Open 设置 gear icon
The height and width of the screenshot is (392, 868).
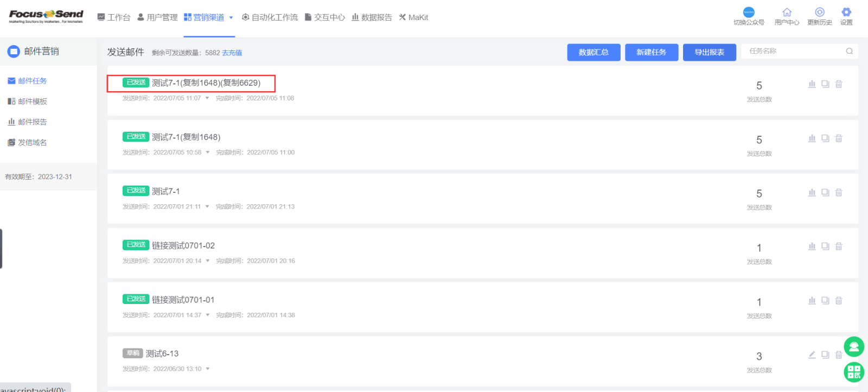[x=846, y=12]
